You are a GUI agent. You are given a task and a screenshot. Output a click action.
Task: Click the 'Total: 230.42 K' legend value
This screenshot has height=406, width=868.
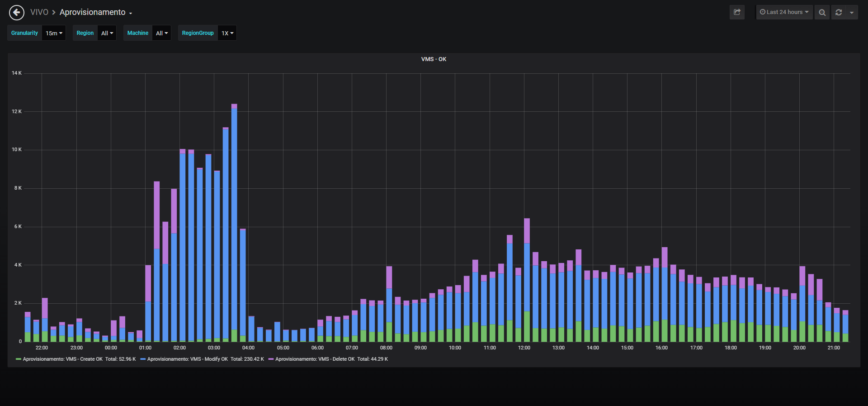point(247,359)
